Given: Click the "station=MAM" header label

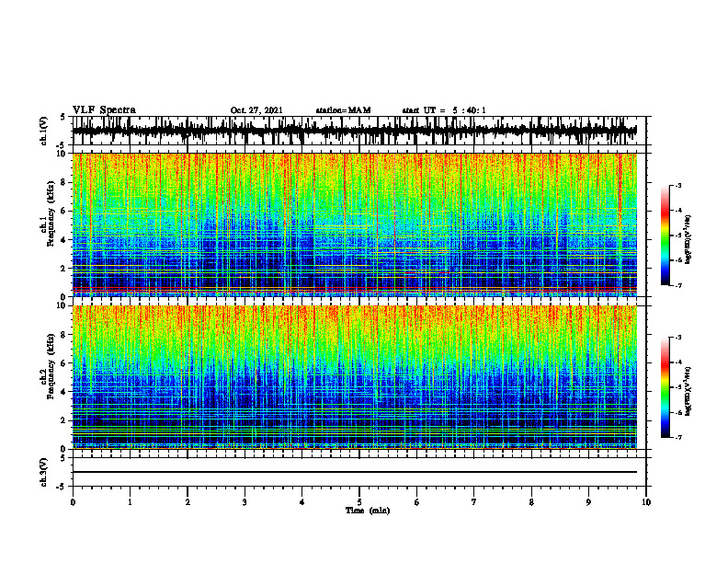Looking at the screenshot, I should point(343,110).
